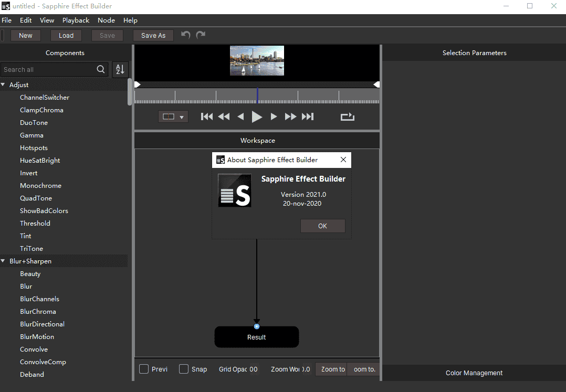Select ClampChroma component
Screen dimensions: 566x392
(x=41, y=110)
